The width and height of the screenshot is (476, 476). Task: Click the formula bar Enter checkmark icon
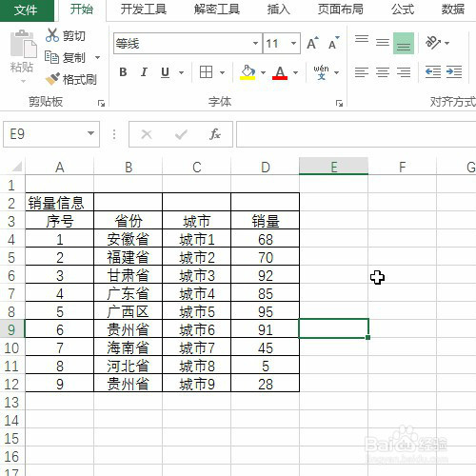[181, 134]
